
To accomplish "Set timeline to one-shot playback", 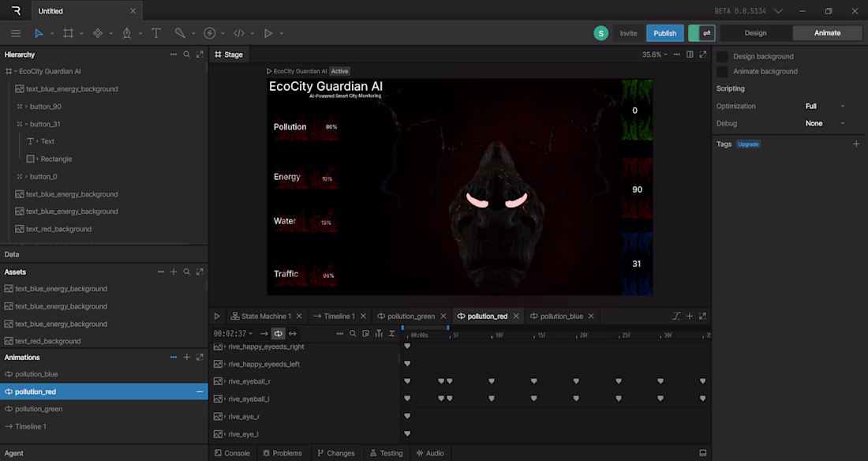I will [264, 334].
